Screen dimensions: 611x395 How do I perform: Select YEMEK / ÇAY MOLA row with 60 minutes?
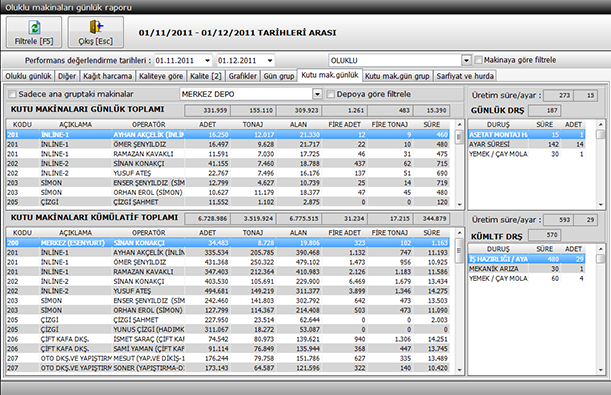click(527, 279)
